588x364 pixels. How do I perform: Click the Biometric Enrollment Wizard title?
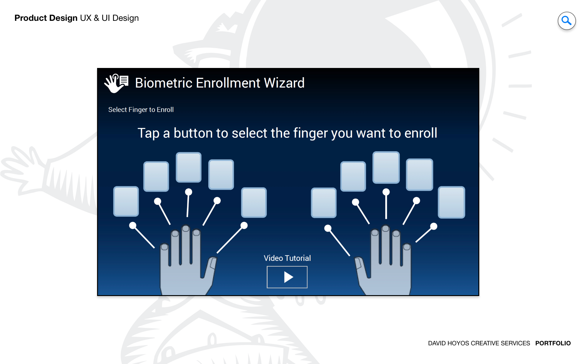click(220, 83)
